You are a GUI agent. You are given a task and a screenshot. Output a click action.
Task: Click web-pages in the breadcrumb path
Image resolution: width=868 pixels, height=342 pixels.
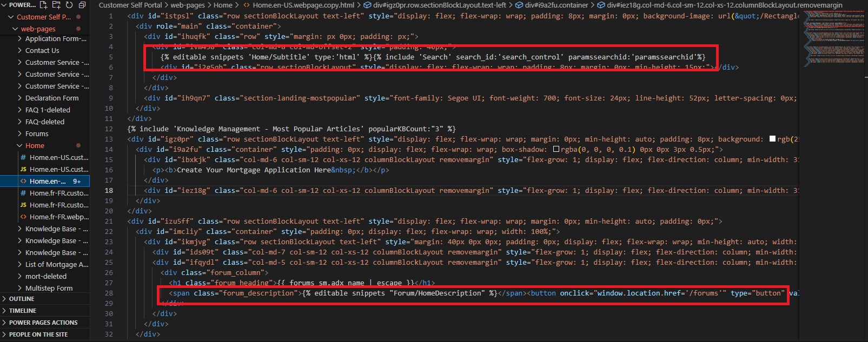pos(187,5)
